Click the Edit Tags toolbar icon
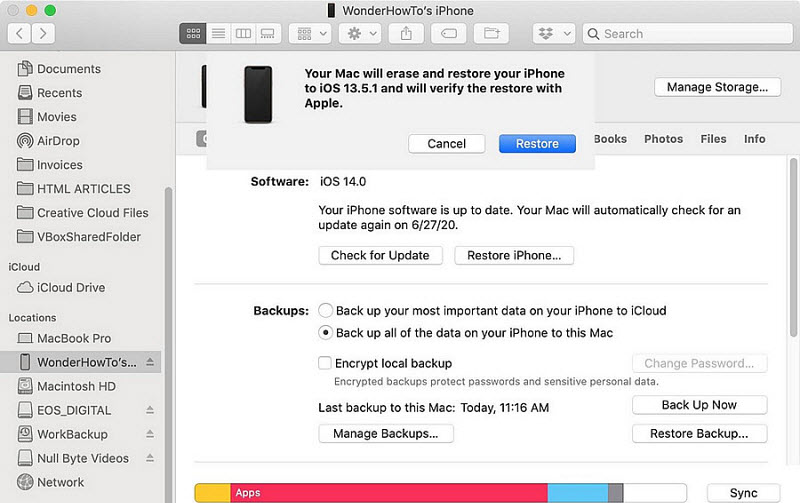 pyautogui.click(x=448, y=34)
